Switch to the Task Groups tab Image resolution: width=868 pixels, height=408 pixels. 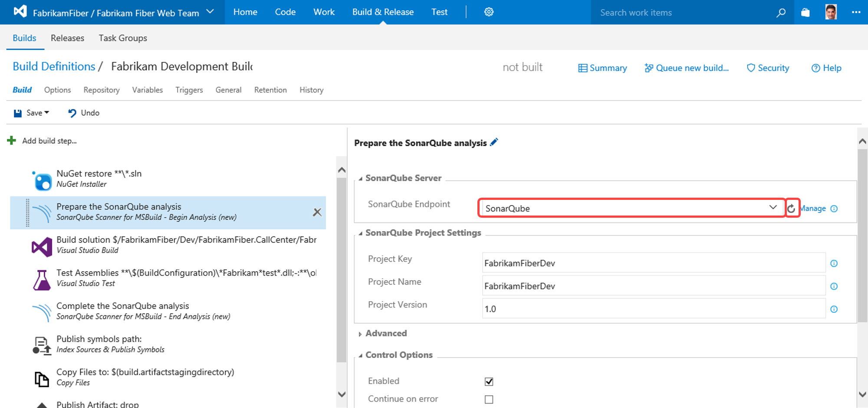[123, 38]
